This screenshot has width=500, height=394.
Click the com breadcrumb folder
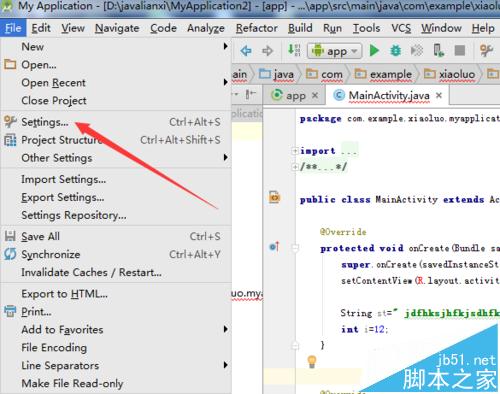click(x=324, y=74)
